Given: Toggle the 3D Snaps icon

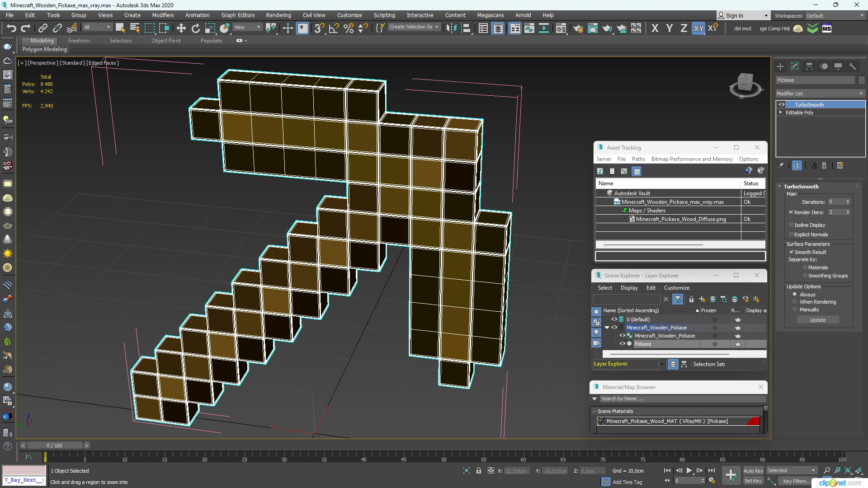Looking at the screenshot, I should pyautogui.click(x=319, y=28).
